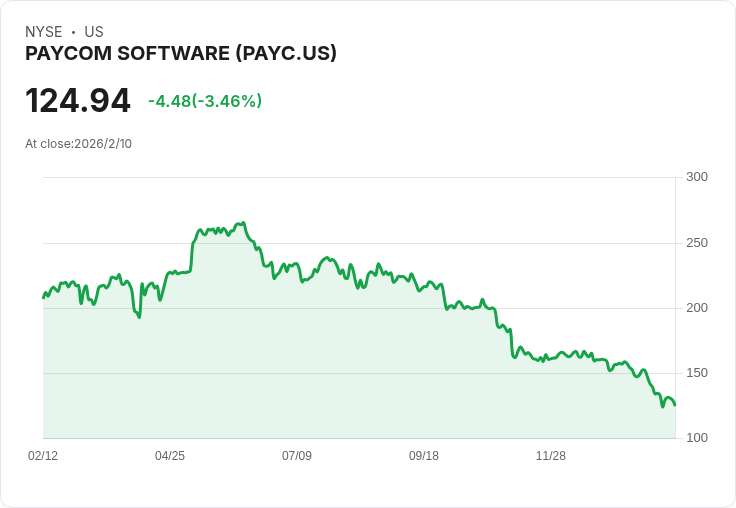The height and width of the screenshot is (508, 736).
Task: Select the 200 y-axis label
Action: tap(697, 308)
